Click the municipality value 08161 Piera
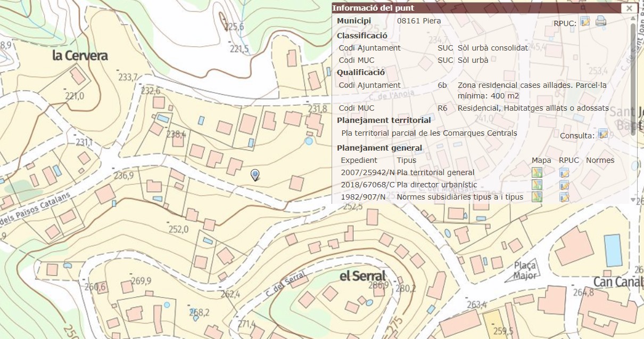The height and width of the screenshot is (339, 644). click(x=419, y=21)
